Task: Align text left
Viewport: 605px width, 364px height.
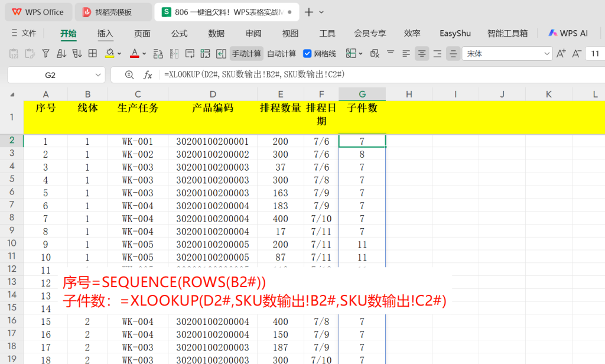Action: [406, 54]
